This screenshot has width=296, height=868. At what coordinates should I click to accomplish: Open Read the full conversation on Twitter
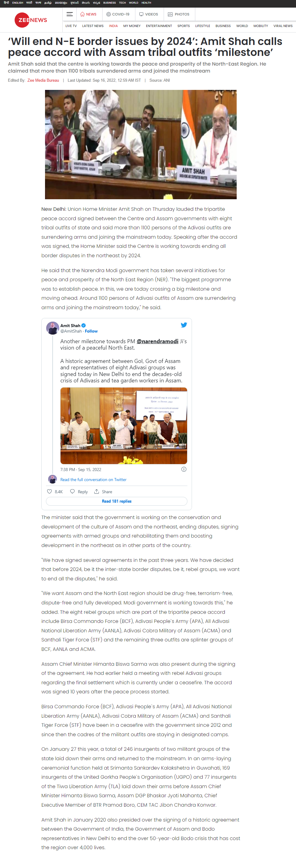click(93, 480)
